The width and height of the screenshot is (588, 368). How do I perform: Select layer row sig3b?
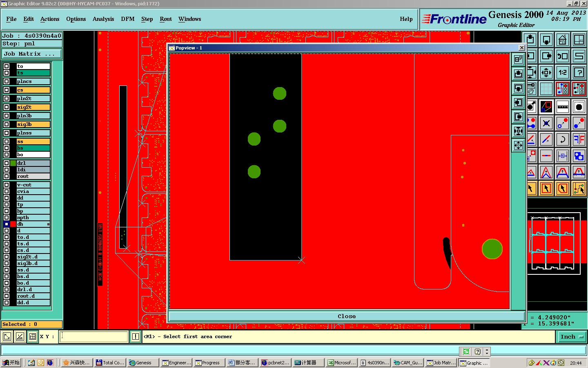33,124
